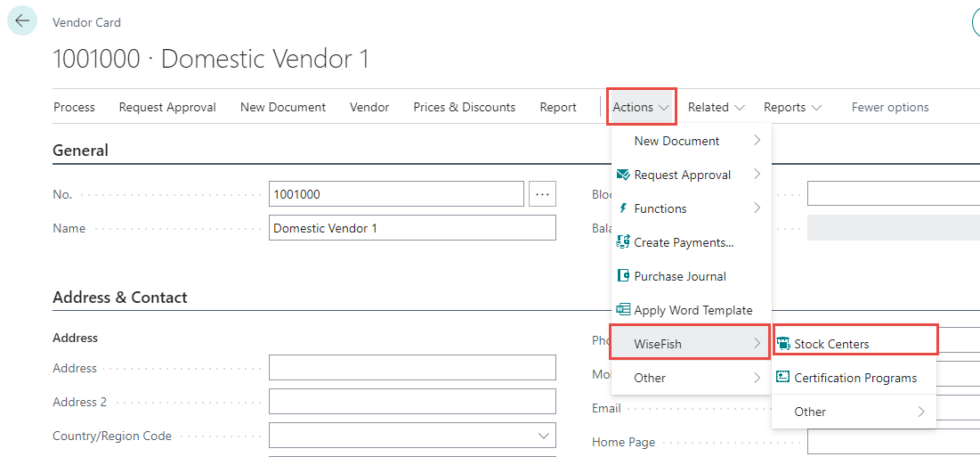Click the Create Payments icon
980x457 pixels.
623,242
